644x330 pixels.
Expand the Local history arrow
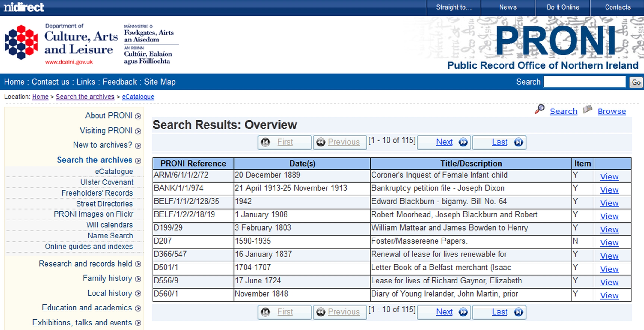(138, 293)
